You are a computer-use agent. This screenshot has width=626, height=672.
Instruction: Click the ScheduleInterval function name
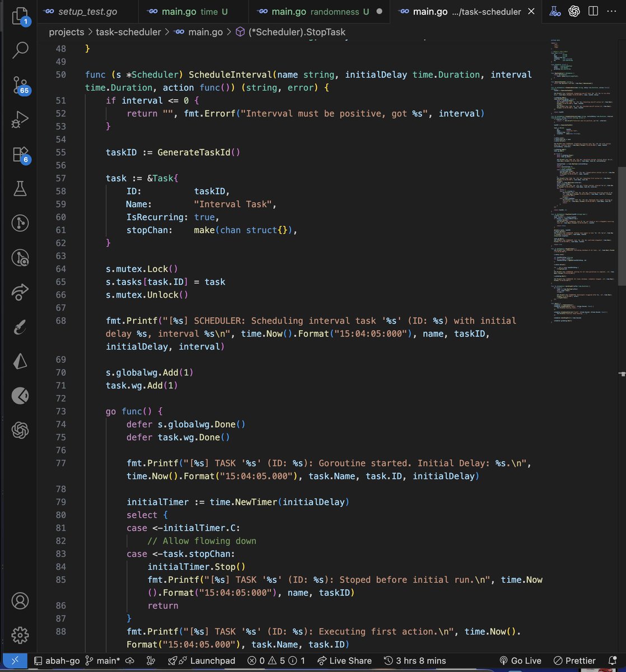pyautogui.click(x=230, y=74)
